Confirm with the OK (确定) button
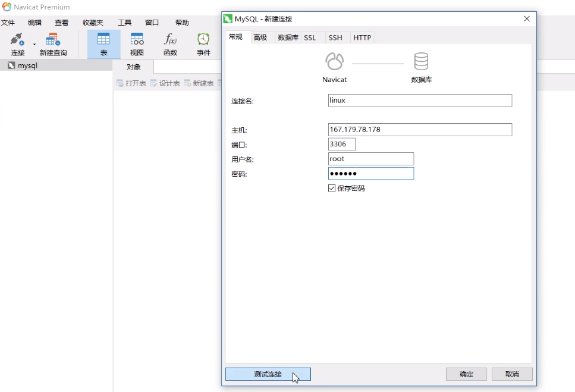575x392 pixels. [x=466, y=374]
